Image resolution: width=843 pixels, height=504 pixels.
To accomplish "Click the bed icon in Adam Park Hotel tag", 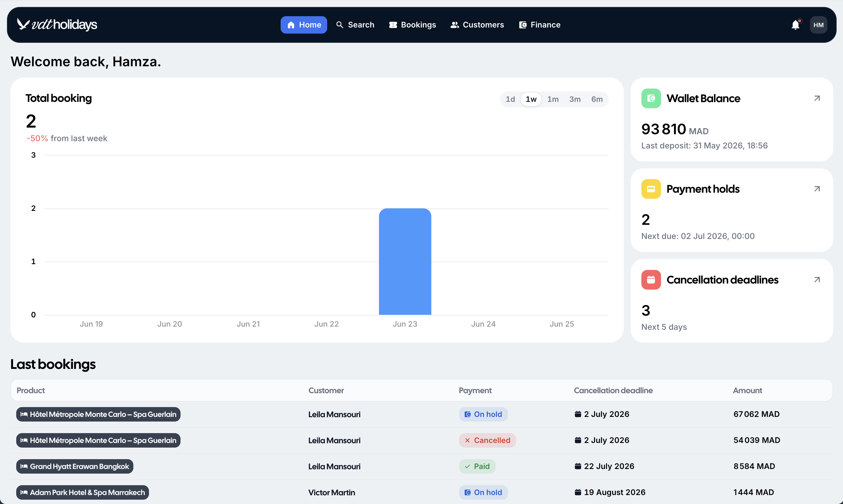I will (x=24, y=492).
